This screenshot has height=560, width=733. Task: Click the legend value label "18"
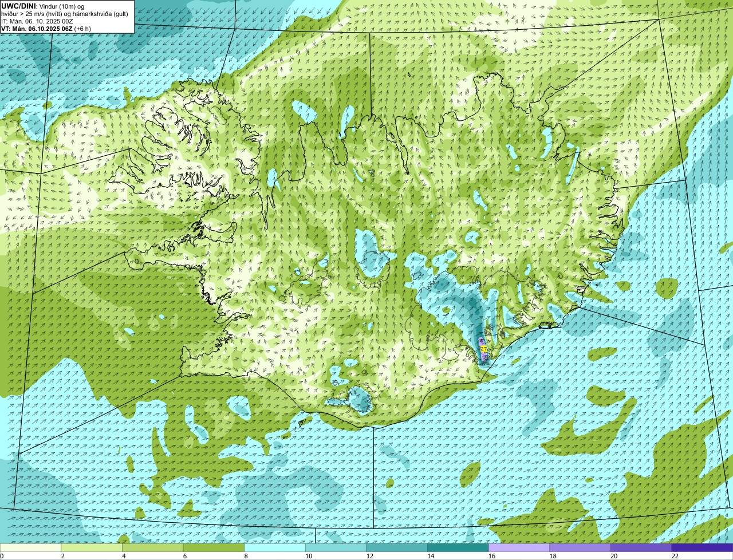coord(553,556)
